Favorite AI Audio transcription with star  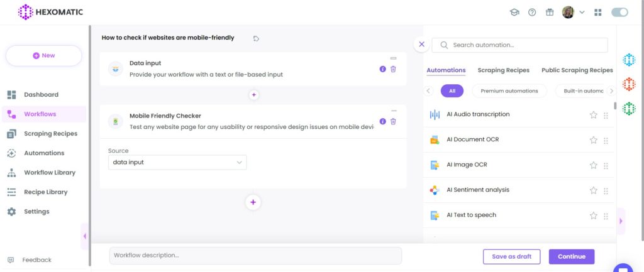(x=593, y=115)
